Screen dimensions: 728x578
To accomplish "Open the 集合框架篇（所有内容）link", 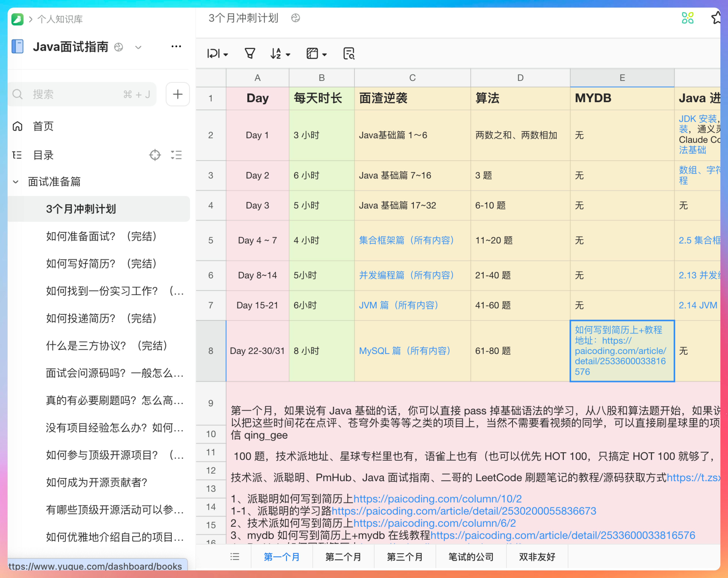I will point(407,240).
